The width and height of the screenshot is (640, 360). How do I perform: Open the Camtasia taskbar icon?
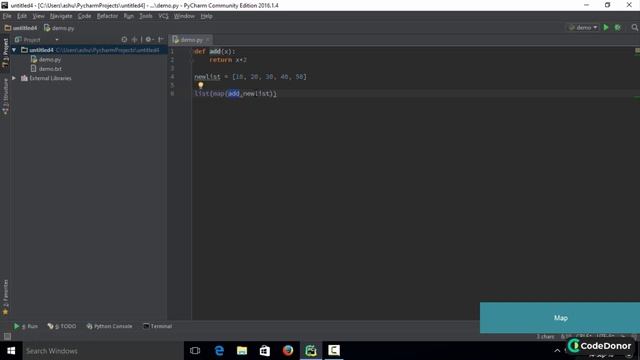pyautogui.click(x=334, y=351)
